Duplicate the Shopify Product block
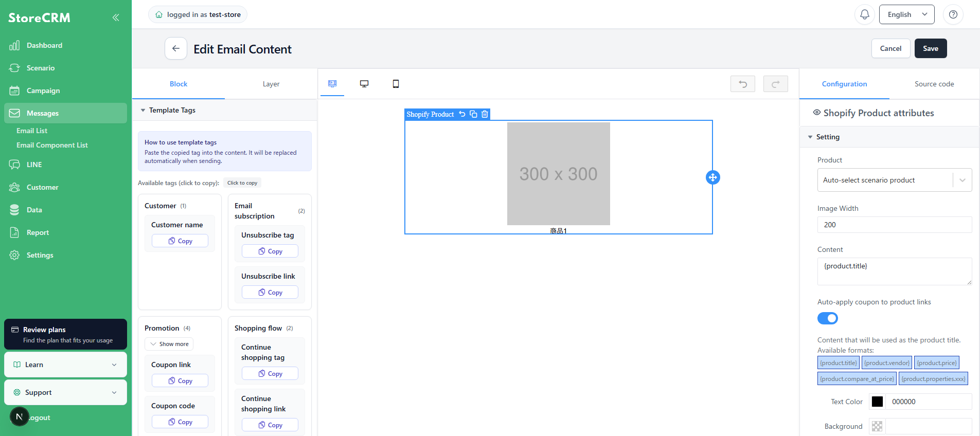Viewport: 980px width, 436px height. [473, 114]
